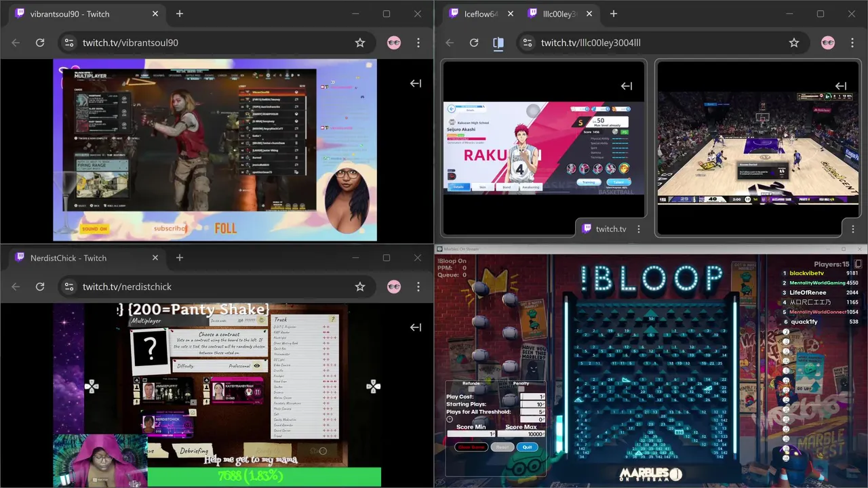Collapse panel arrow on the NBA game stream
This screenshot has width=868, height=488.
pyautogui.click(x=841, y=86)
